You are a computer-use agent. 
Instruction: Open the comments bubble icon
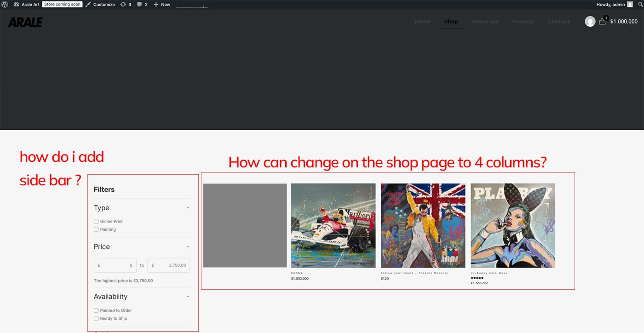140,4
